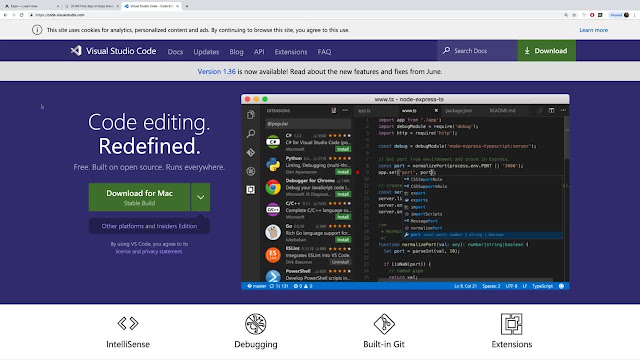The width and height of the screenshot is (640, 360).
Task: Open the Extensions nav item
Action: coord(291,52)
